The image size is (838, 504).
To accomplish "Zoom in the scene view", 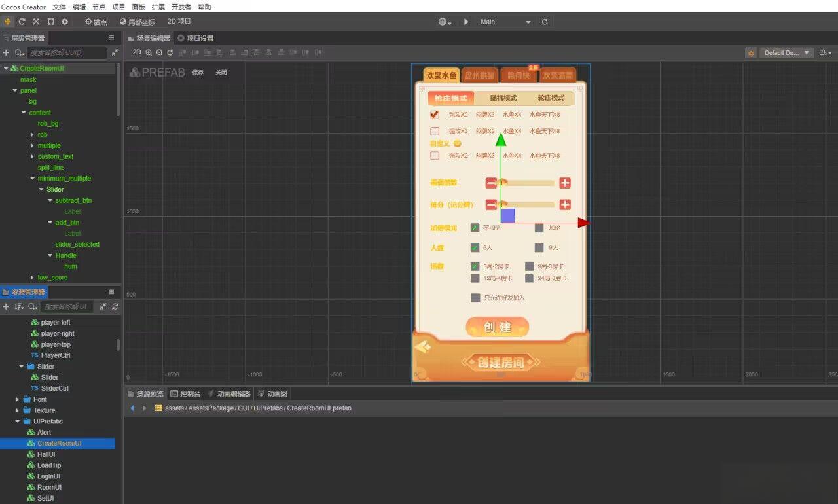I will 149,52.
